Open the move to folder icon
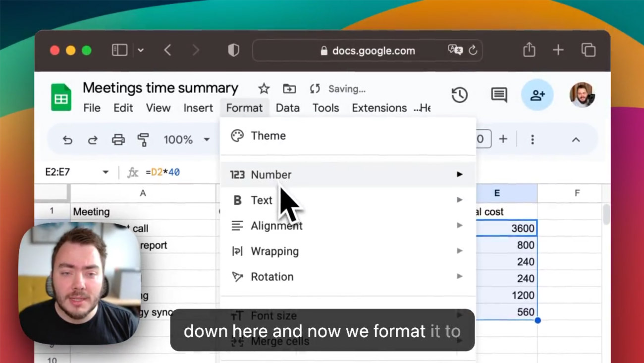The height and width of the screenshot is (363, 644). [x=289, y=89]
